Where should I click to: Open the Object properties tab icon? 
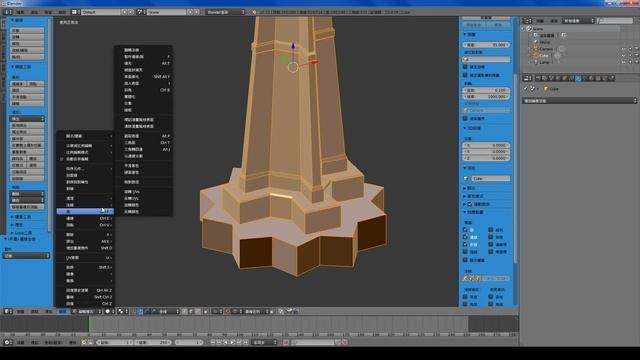point(564,78)
